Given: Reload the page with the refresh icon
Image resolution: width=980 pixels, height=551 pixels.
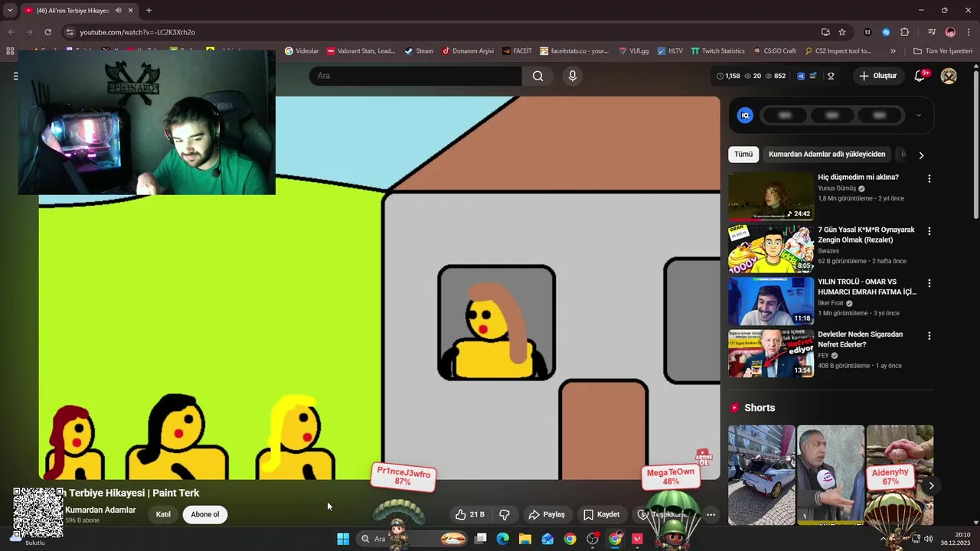Looking at the screenshot, I should point(47,32).
